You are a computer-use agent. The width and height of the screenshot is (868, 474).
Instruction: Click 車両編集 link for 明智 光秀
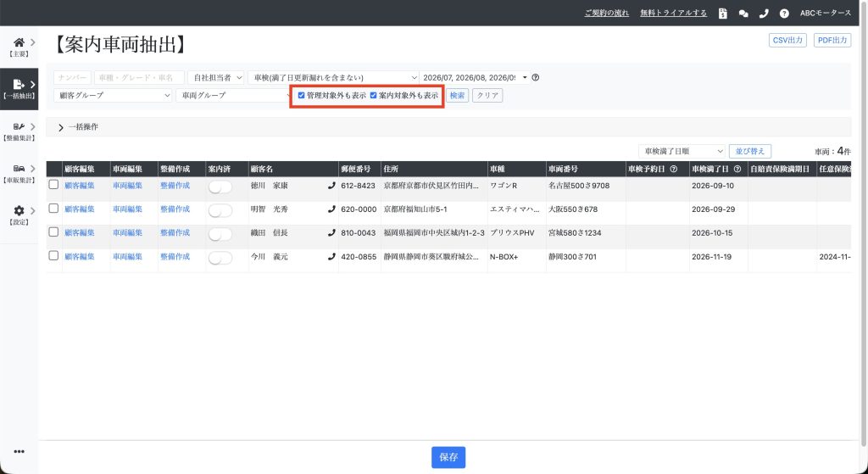point(127,209)
